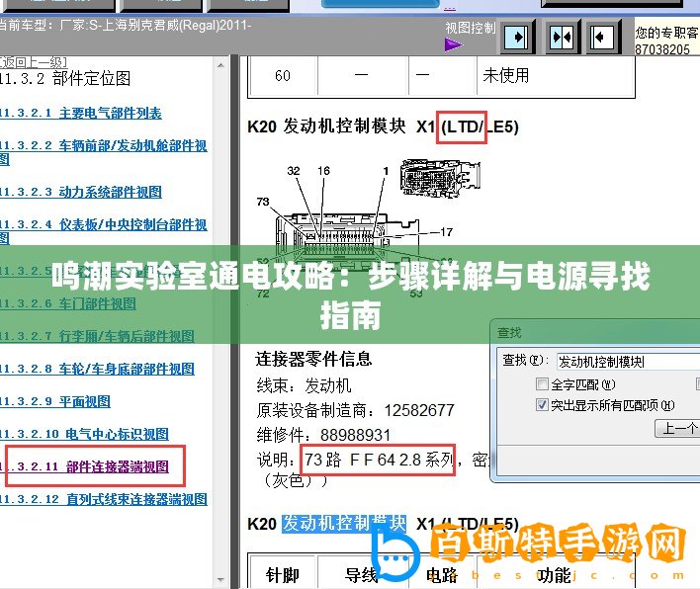Go back via 返回上一级 link
The width and height of the screenshot is (700, 589).
pyautogui.click(x=34, y=62)
